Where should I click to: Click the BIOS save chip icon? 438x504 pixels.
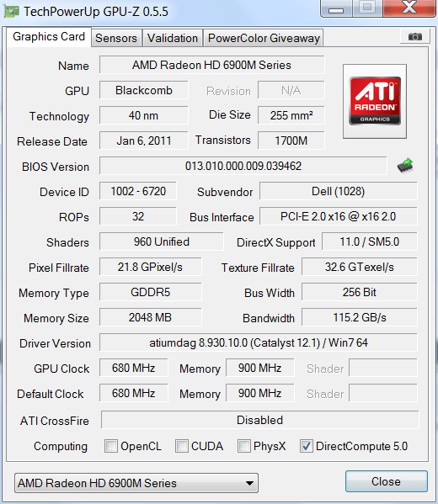(x=405, y=166)
